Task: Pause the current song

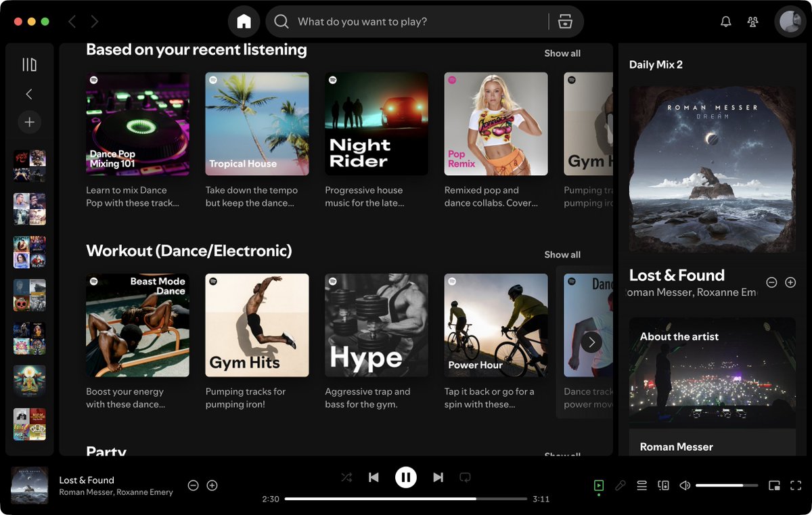Action: point(406,477)
